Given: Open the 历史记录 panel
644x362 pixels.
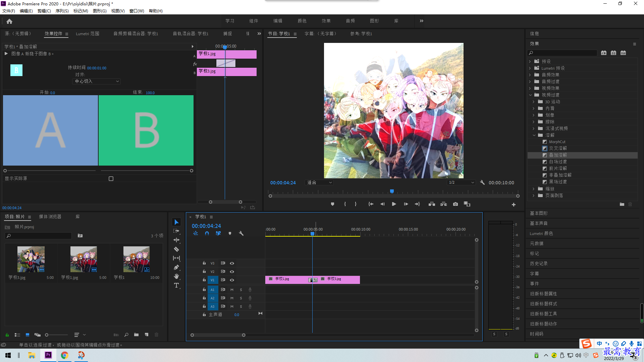Looking at the screenshot, I should [x=539, y=263].
